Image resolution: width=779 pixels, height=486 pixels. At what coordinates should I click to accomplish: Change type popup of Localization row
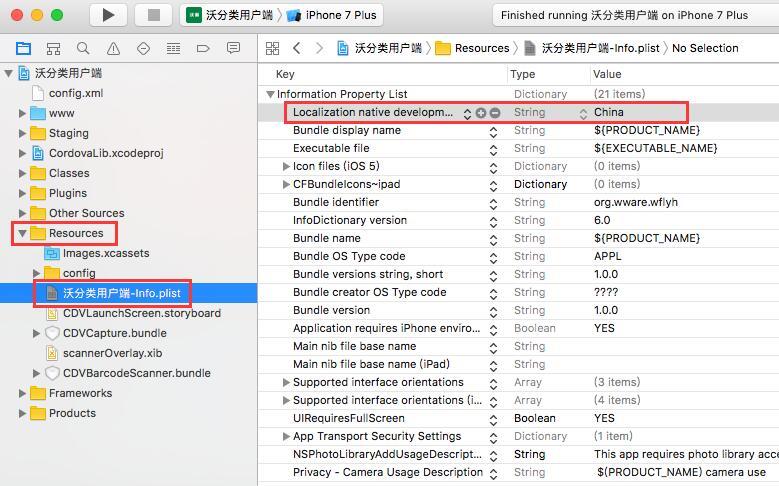coord(583,113)
